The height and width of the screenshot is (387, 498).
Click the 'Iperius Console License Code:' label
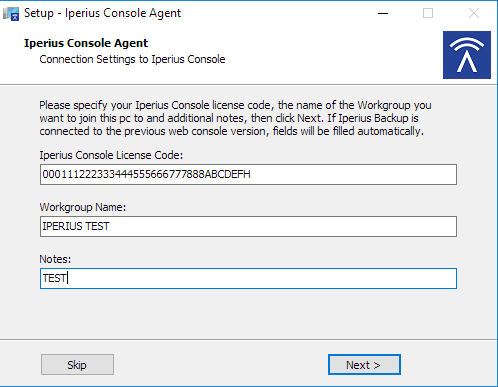point(111,155)
